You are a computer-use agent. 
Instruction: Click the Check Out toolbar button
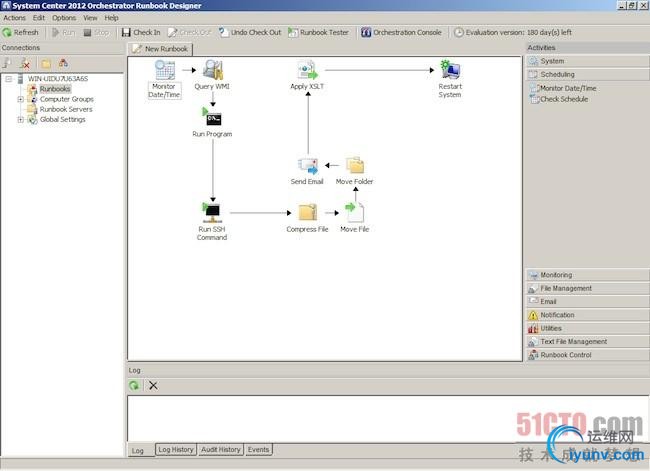(189, 32)
